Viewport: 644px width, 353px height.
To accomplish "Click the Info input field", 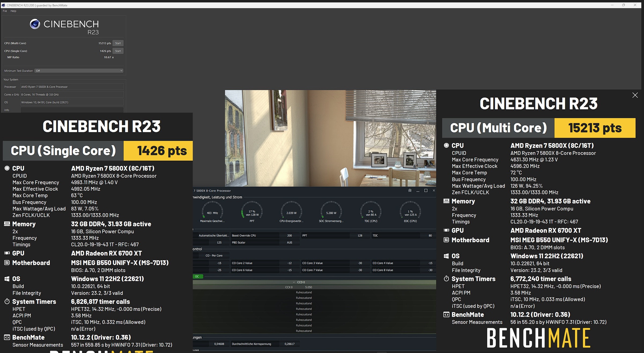I will click(x=72, y=110).
